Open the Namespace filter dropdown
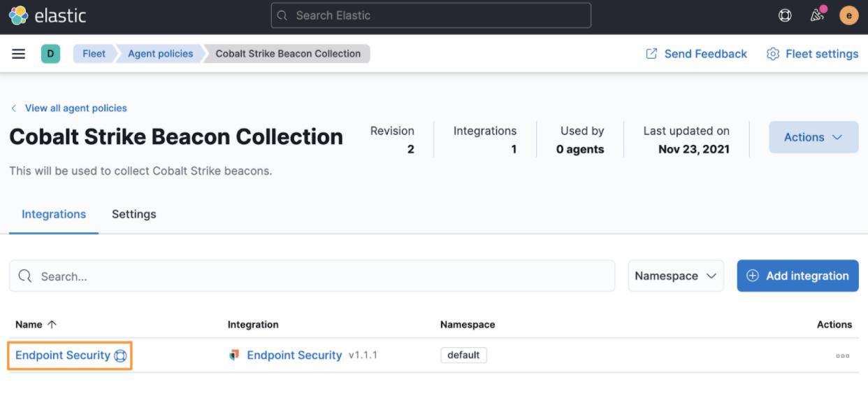This screenshot has height=410, width=868. [x=675, y=276]
